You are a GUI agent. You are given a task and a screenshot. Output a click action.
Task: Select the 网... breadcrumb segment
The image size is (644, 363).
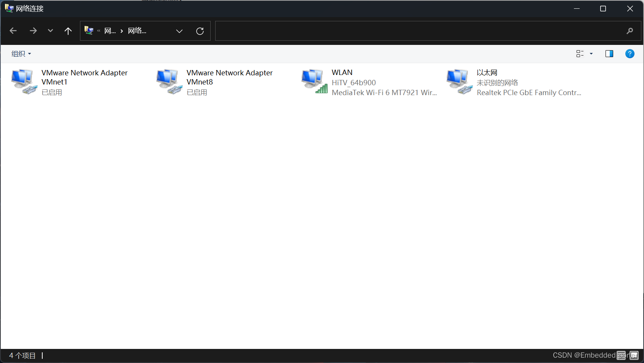110,31
